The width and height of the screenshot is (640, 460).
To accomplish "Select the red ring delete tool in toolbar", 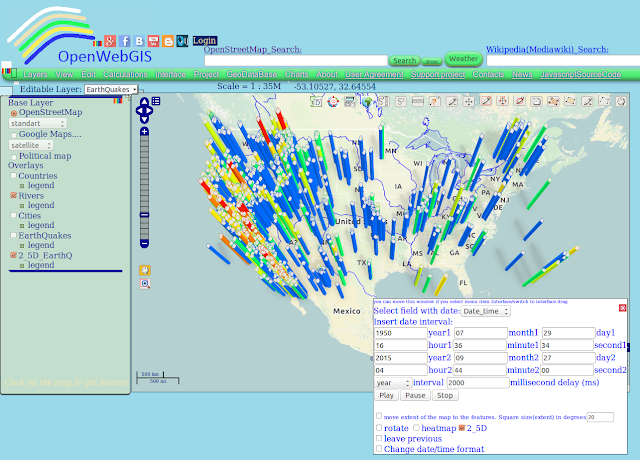I will click(520, 101).
